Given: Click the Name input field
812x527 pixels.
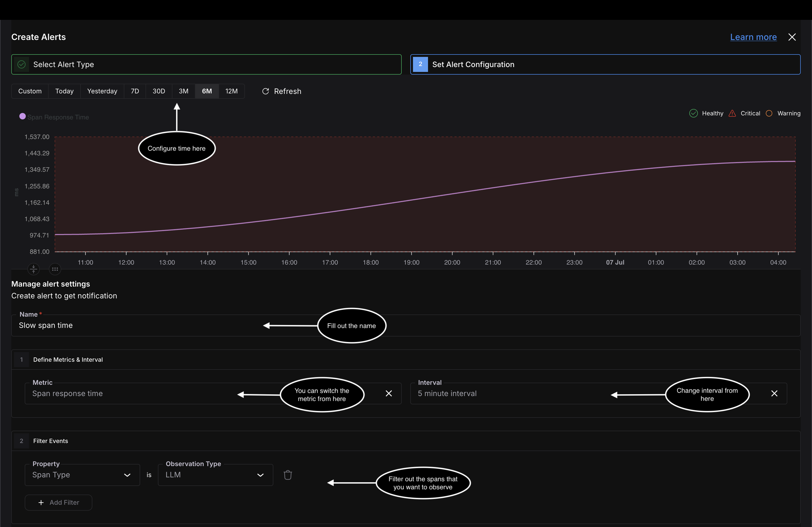Looking at the screenshot, I should (406, 325).
